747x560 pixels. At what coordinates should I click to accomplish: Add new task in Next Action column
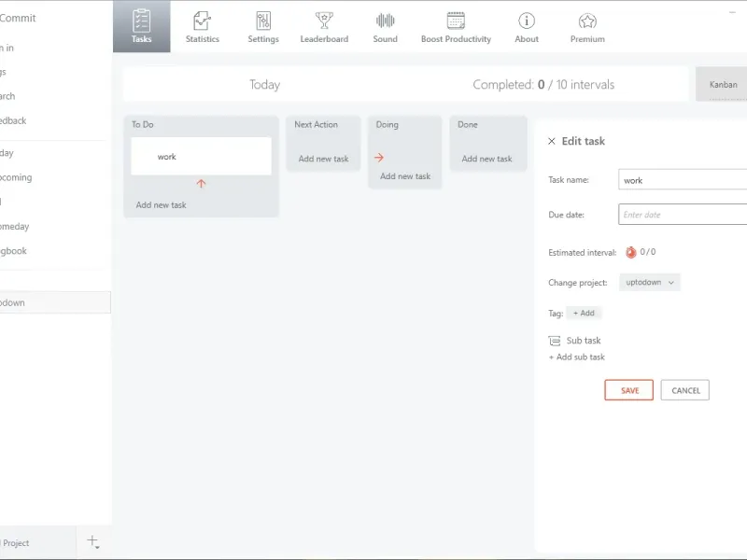pyautogui.click(x=323, y=159)
